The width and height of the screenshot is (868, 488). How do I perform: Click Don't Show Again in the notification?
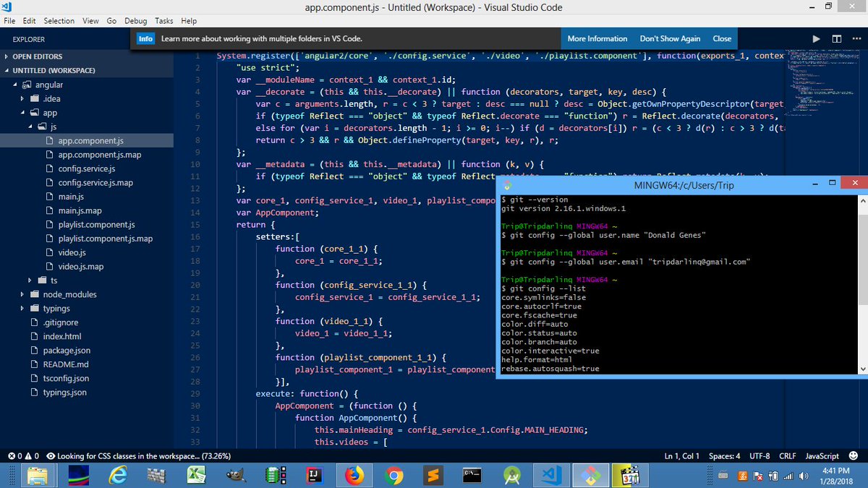click(x=670, y=39)
